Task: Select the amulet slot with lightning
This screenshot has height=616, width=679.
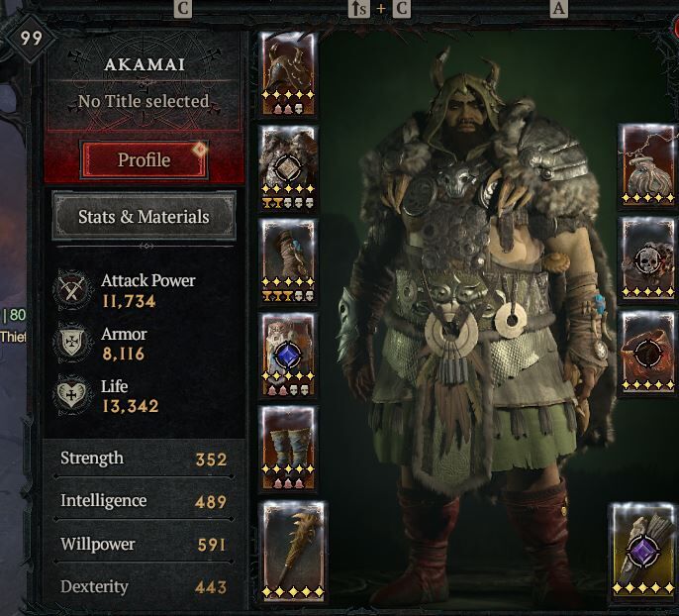Action: [x=648, y=164]
